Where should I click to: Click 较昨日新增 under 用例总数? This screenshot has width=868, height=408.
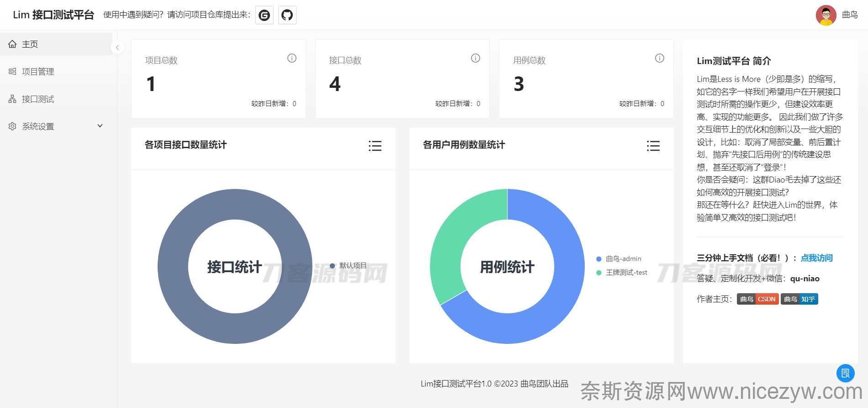(642, 104)
